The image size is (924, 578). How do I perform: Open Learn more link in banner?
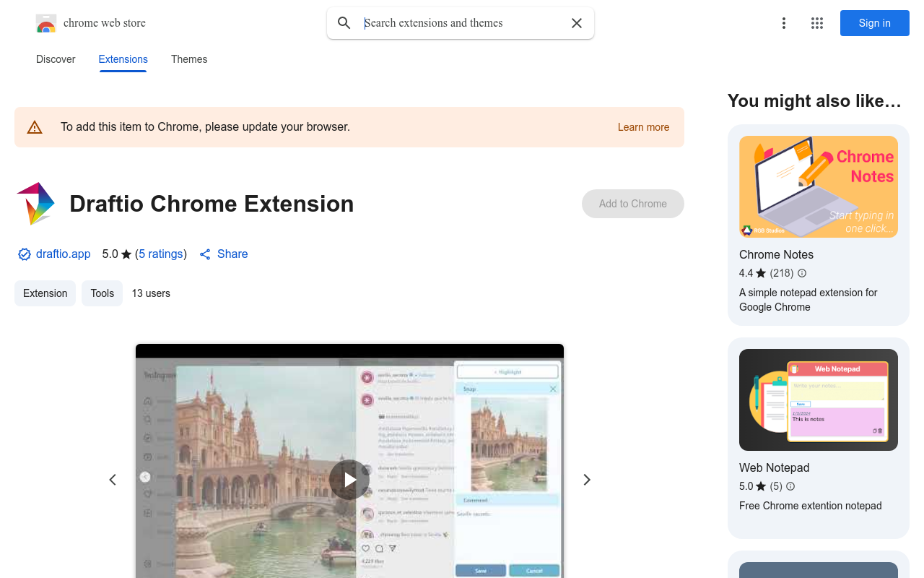(643, 127)
